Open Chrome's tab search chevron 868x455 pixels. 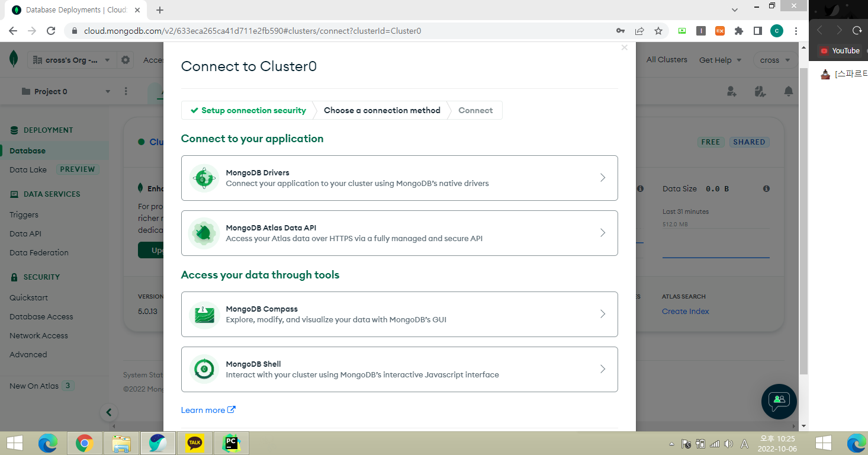[735, 9]
